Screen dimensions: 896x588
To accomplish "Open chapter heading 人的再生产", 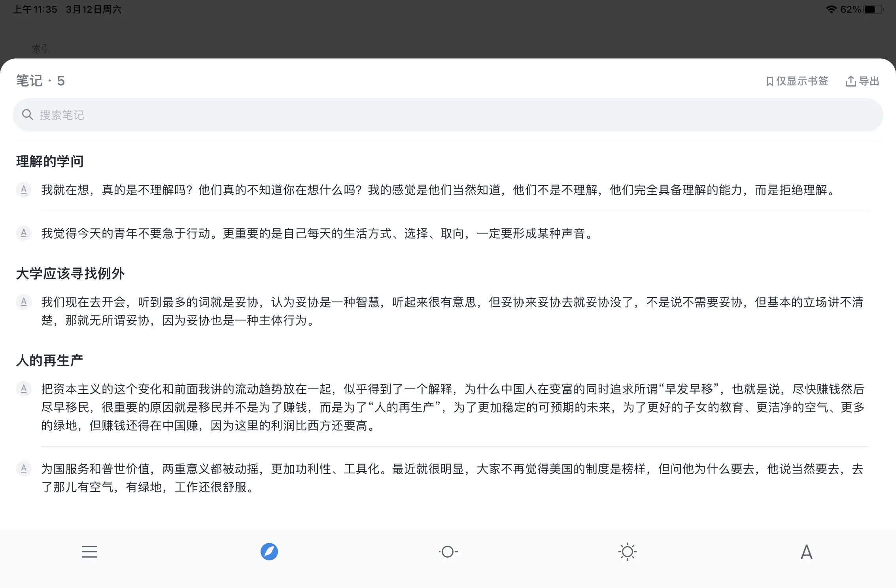I will point(50,360).
